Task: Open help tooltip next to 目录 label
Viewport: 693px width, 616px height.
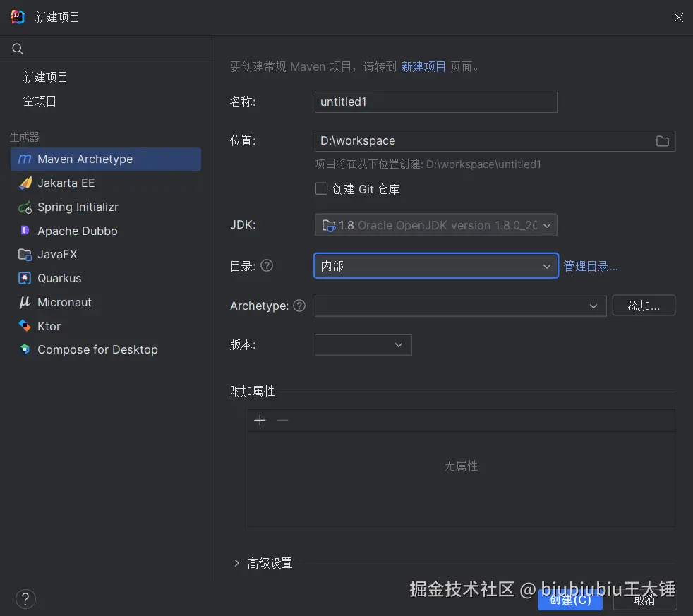Action: (267, 265)
